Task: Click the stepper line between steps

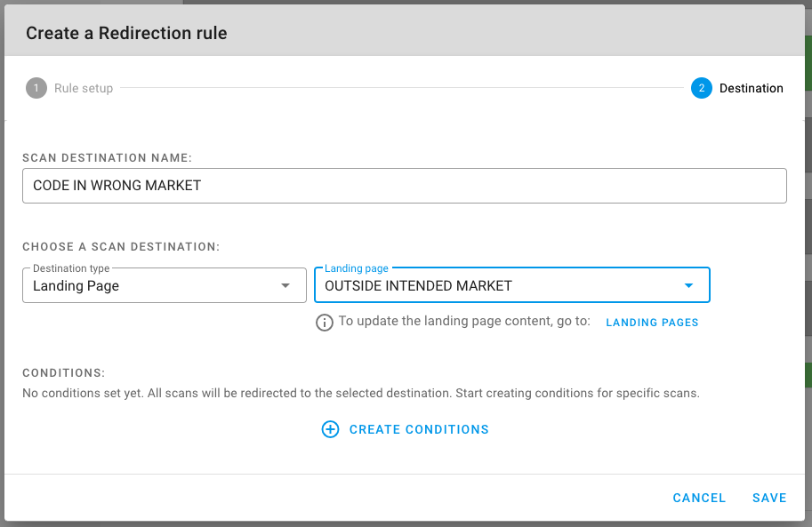Action: [402, 88]
